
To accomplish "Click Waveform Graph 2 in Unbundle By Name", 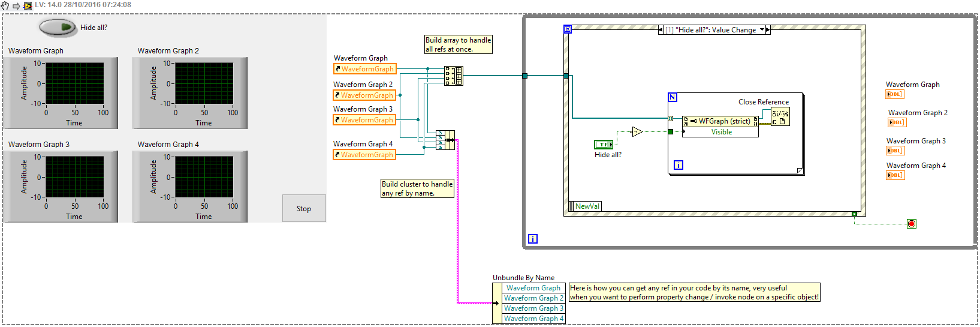I will pyautogui.click(x=533, y=298).
